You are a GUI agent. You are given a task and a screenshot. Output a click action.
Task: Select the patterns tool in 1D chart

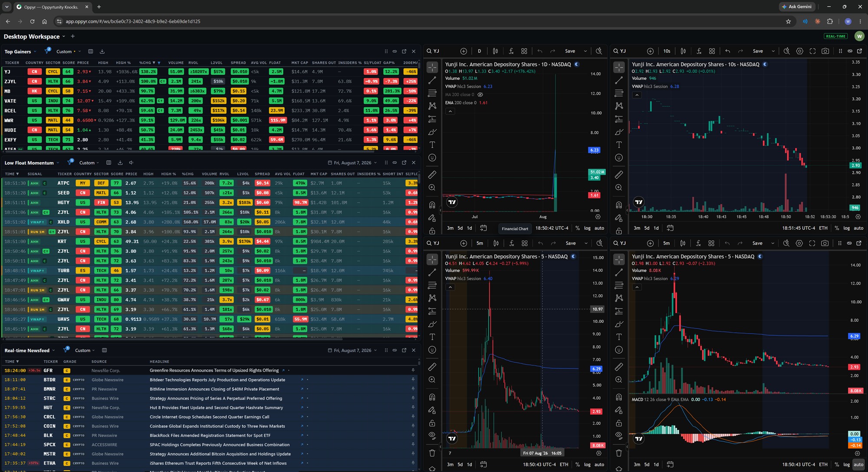pyautogui.click(x=432, y=106)
